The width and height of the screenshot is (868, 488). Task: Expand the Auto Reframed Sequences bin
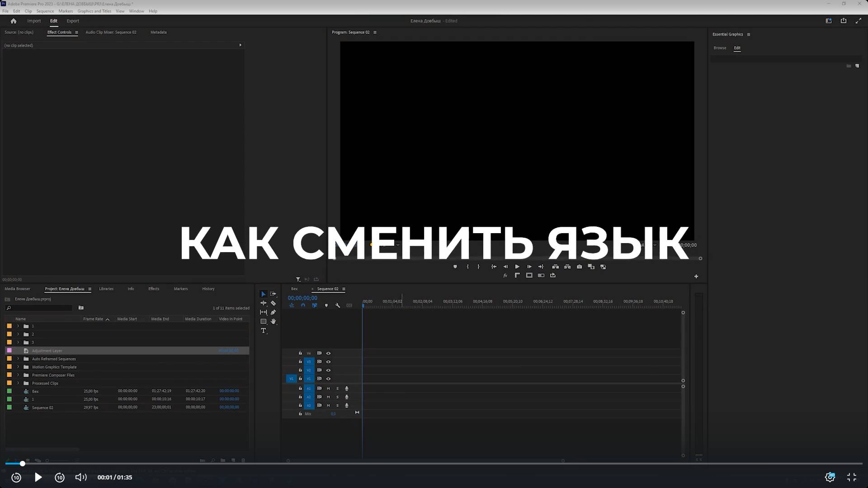[x=18, y=359]
